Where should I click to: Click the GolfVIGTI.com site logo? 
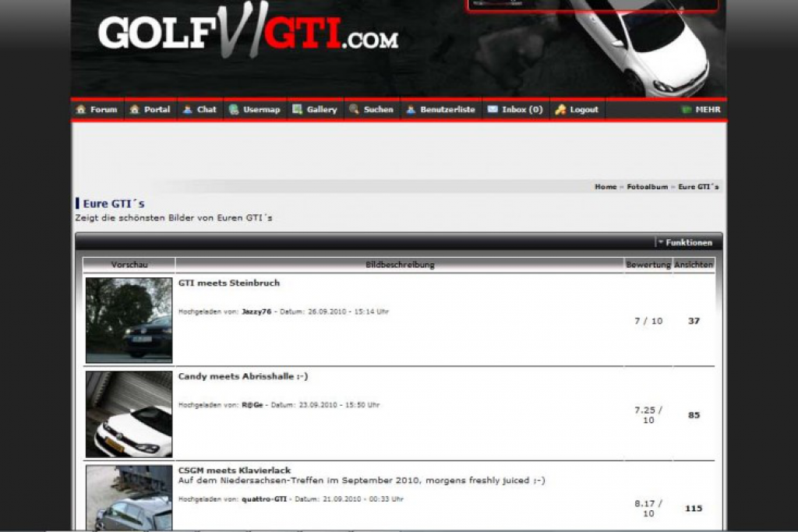tap(248, 35)
